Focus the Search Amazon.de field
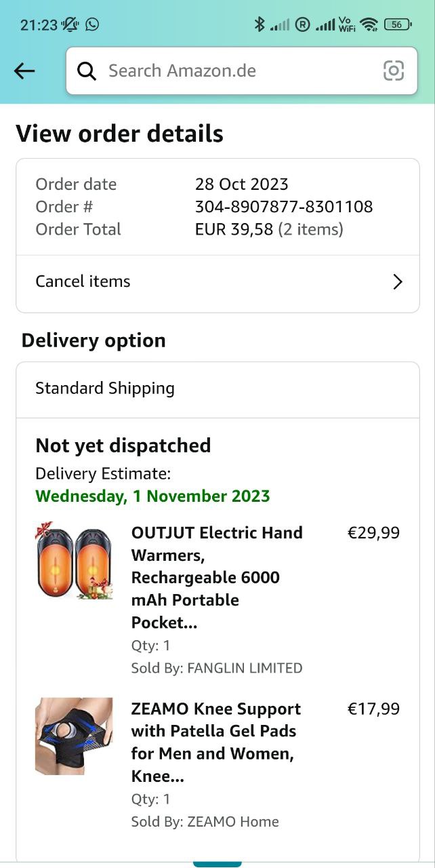 click(x=230, y=71)
